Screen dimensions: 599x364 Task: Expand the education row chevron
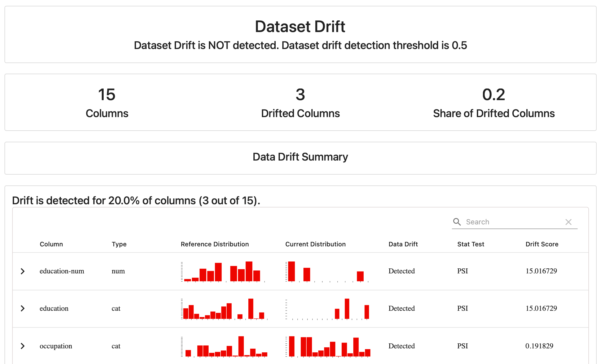23,308
